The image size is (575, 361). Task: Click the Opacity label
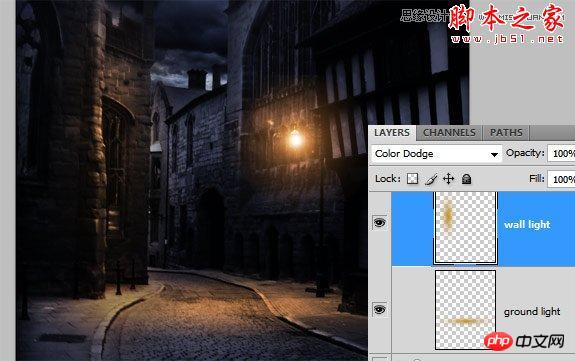tap(525, 153)
